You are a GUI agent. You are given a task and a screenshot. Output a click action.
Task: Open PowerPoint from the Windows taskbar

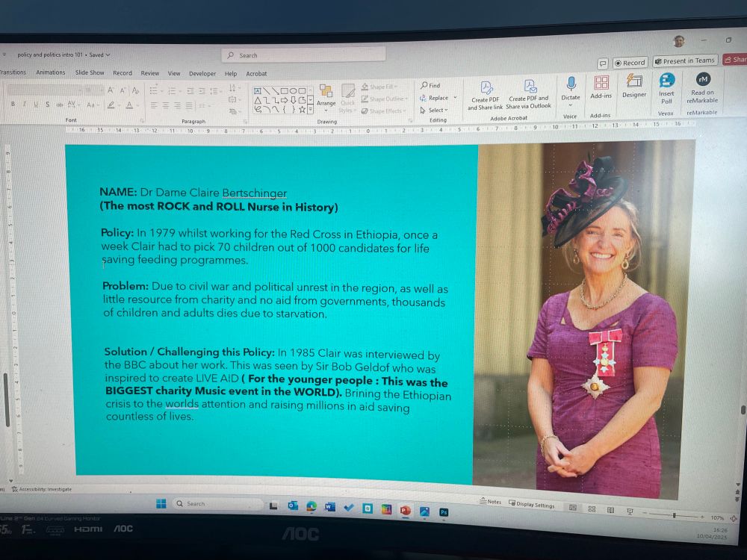click(406, 511)
